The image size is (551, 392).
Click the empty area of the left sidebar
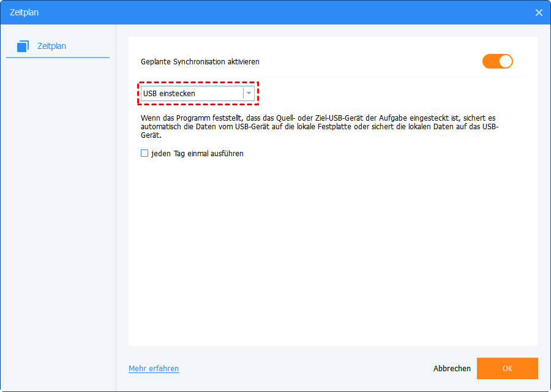pos(58,214)
